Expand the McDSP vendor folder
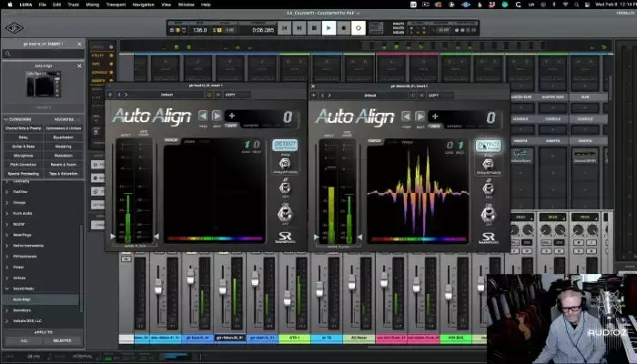The image size is (637, 364). 7,224
